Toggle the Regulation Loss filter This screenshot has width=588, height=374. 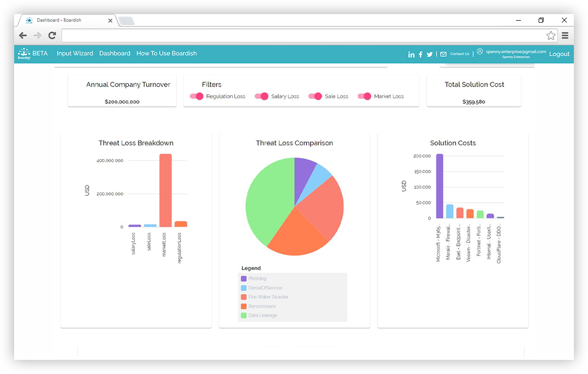point(197,96)
